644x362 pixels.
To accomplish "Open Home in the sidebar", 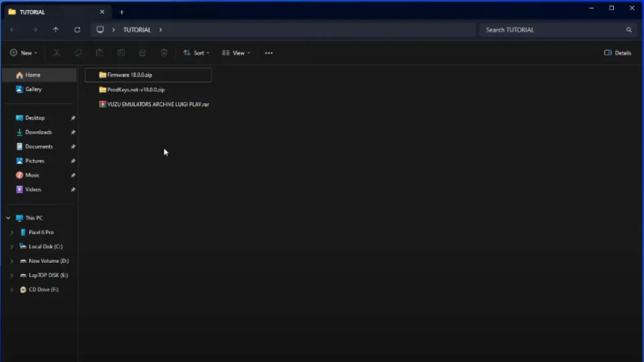I will tap(40, 75).
